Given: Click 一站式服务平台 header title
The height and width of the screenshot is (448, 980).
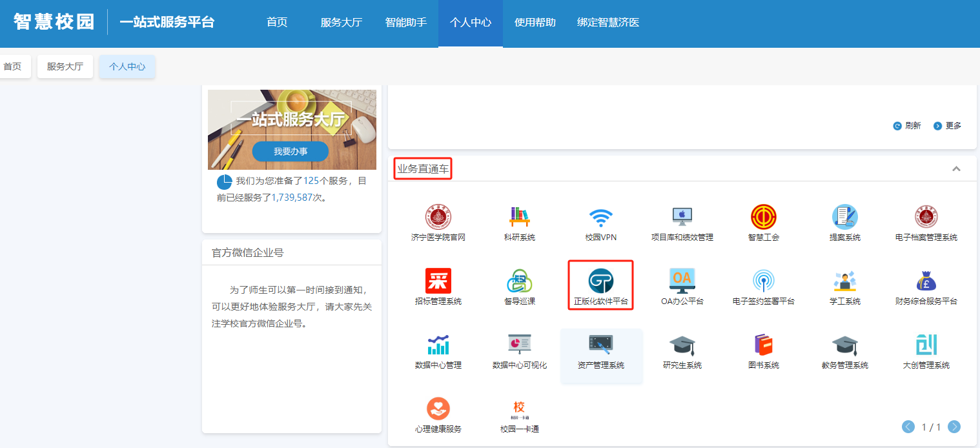Looking at the screenshot, I should click(x=167, y=23).
